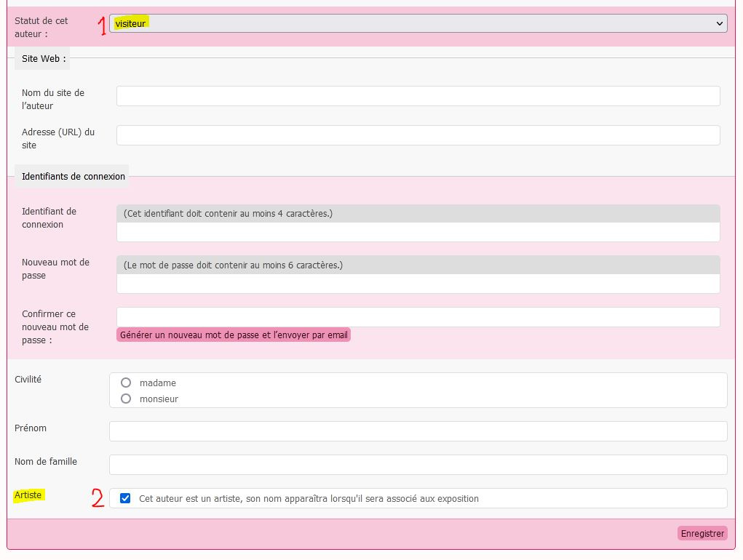This screenshot has height=560, width=743.
Task: Select the "madame" radio button
Action: coord(126,383)
